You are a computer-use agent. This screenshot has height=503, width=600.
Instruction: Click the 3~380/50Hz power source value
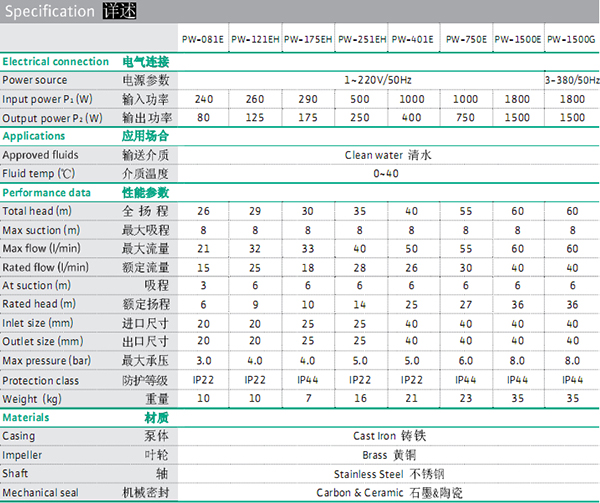tap(572, 79)
